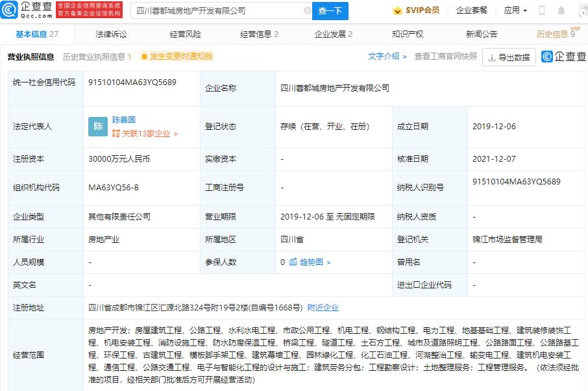Click the Qcc logo at top left
The height and width of the screenshot is (391, 588).
click(26, 10)
